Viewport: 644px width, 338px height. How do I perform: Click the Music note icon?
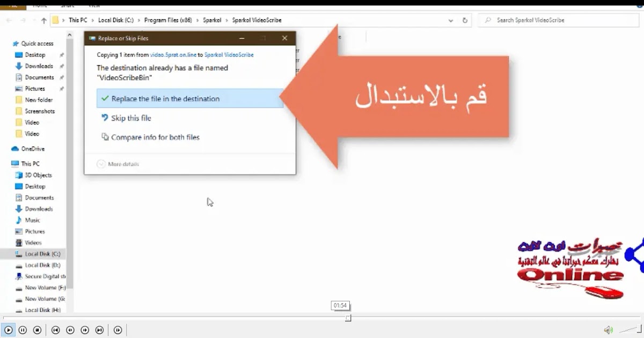coord(19,220)
